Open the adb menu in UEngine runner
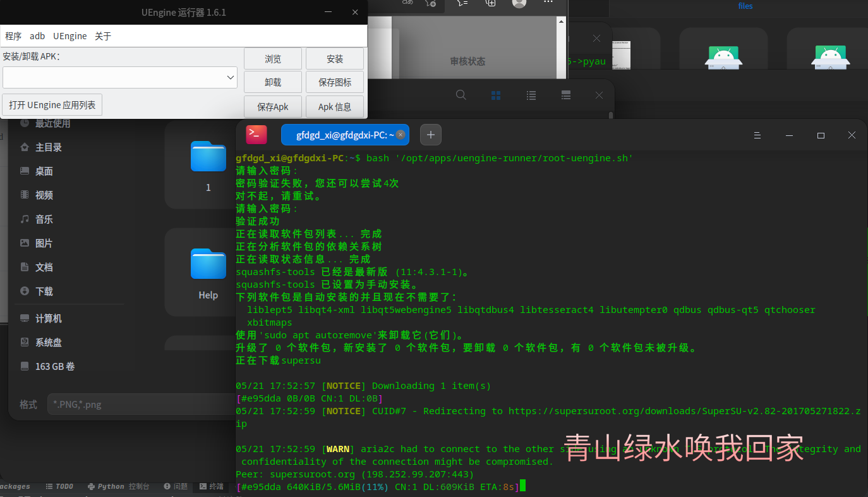This screenshot has width=868, height=497. [37, 36]
